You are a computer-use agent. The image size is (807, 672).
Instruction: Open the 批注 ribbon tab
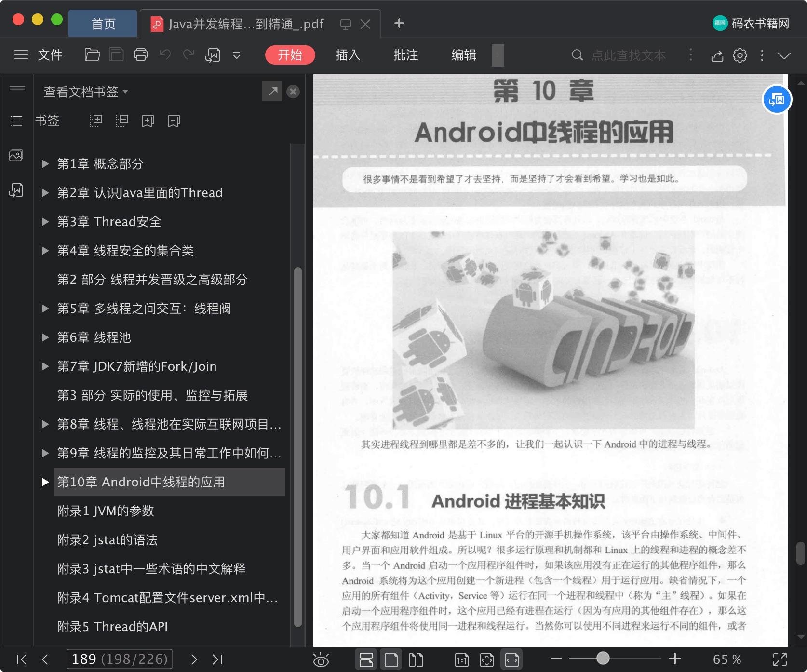405,55
